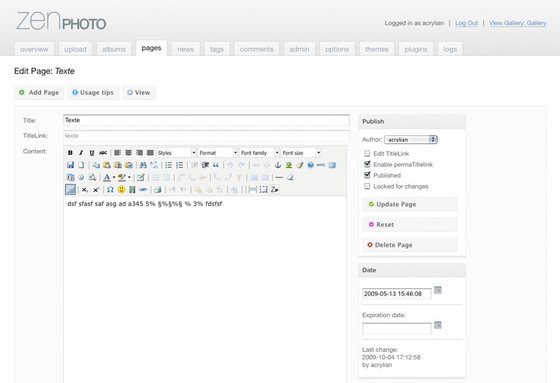
Task: Edit the HTML source
Action: click(x=321, y=165)
